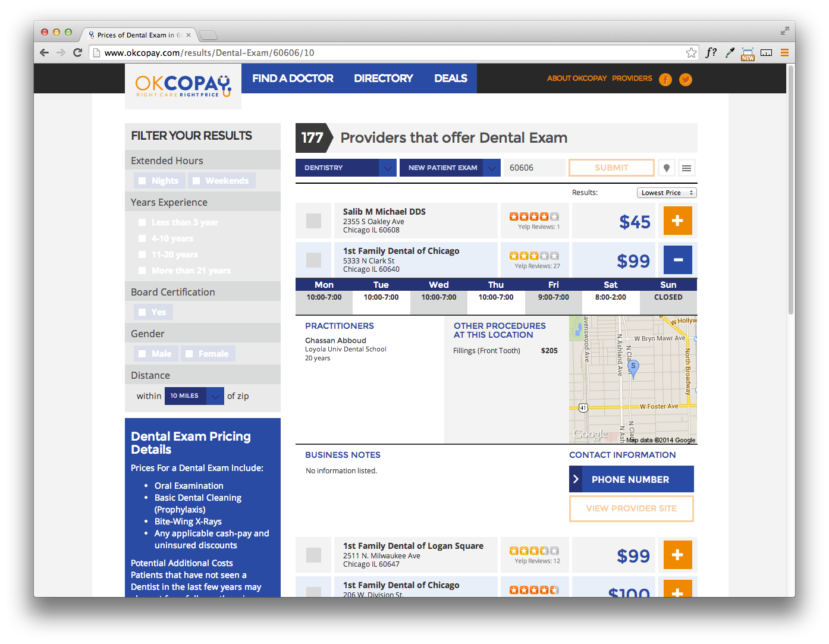
Task: Open OkCopay Twitter page icon
Action: pyautogui.click(x=686, y=79)
